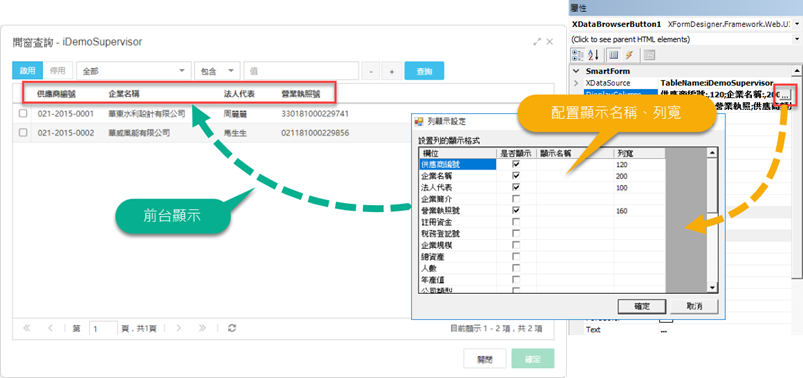Select TableName:iDemoSupervisor value

click(x=716, y=82)
